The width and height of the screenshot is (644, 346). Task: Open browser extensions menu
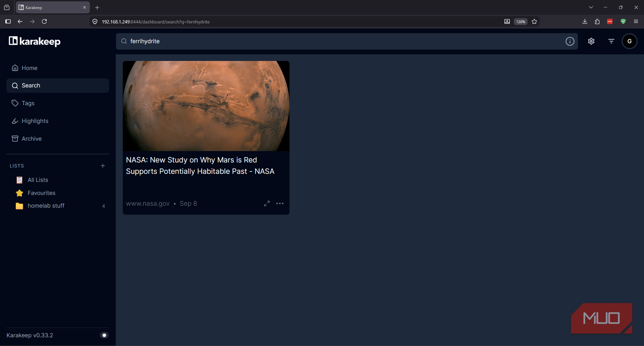click(x=597, y=22)
